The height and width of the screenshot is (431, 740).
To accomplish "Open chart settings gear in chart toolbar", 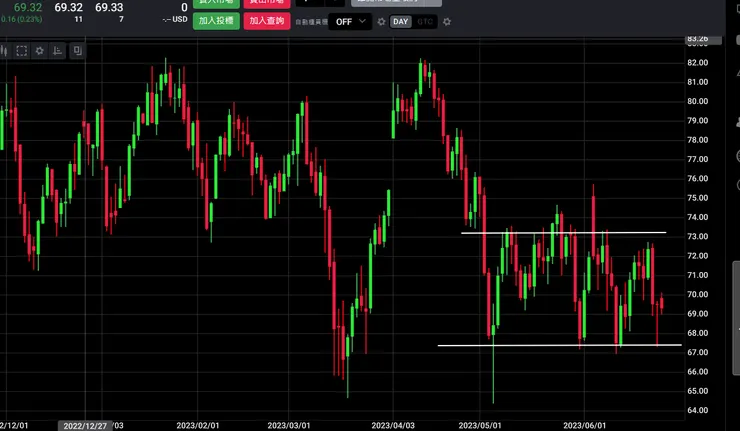I will pos(40,51).
